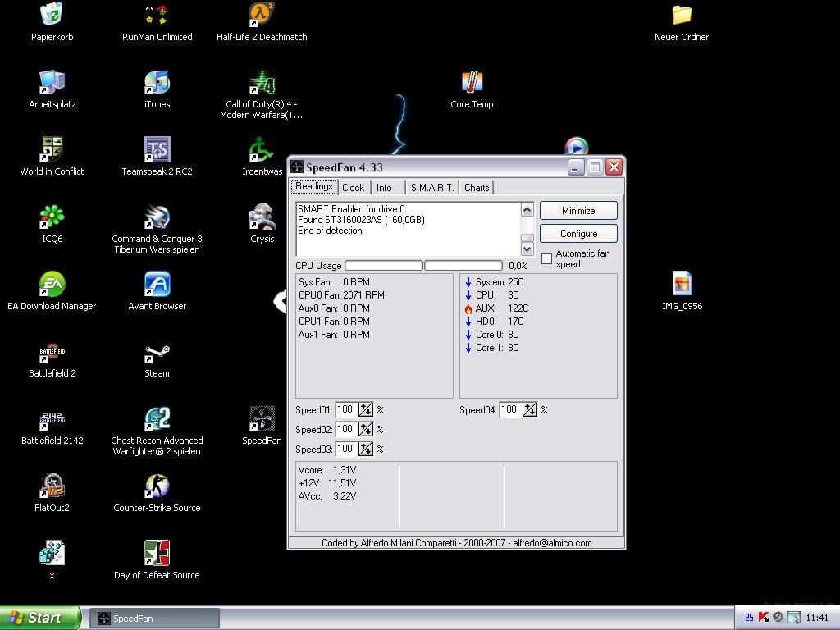Screen dimensions: 840x630
Task: Click the Kaspersky tray icon
Action: 764,618
